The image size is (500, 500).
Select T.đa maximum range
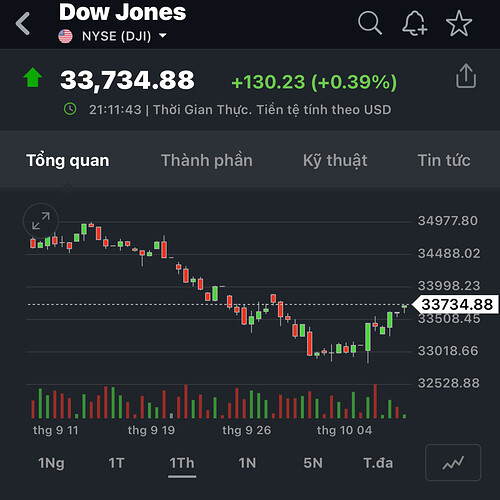pyautogui.click(x=378, y=463)
